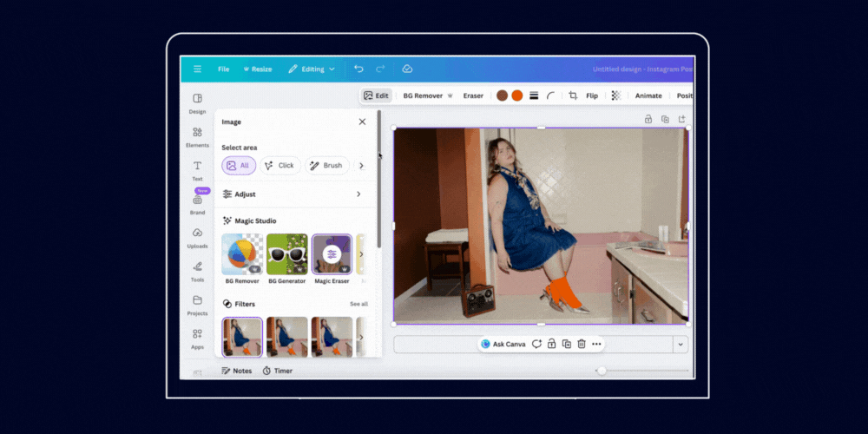
Task: Open the transparency checkerboard icon
Action: pos(616,95)
